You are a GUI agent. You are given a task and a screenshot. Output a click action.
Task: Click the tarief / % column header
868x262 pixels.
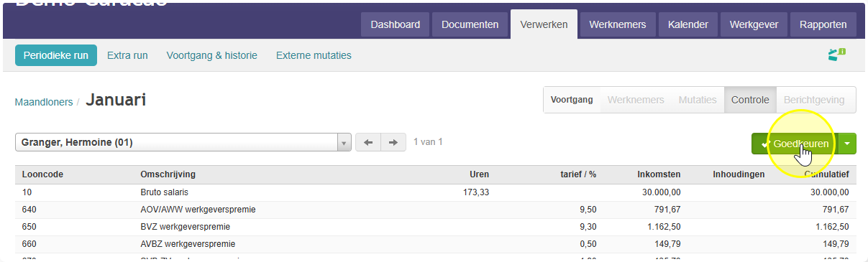click(x=578, y=174)
